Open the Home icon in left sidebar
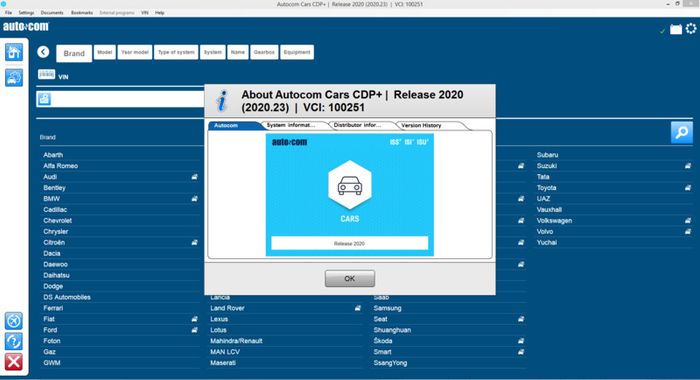The image size is (700, 380). point(14,52)
